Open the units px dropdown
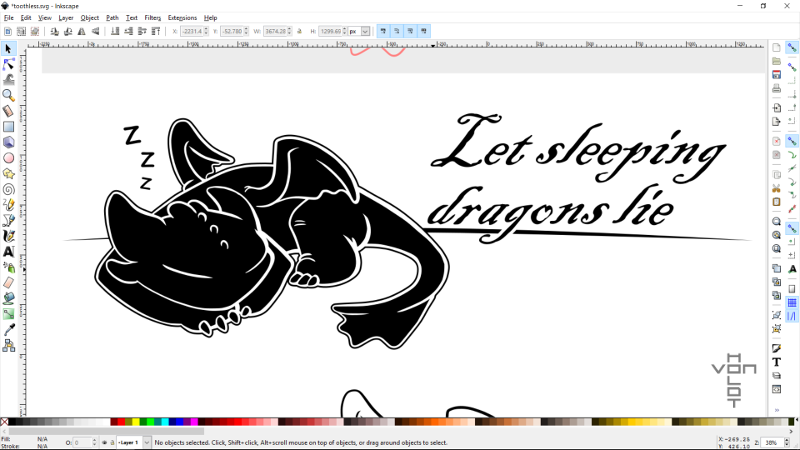Screen dimensions: 800x450 click(365, 32)
